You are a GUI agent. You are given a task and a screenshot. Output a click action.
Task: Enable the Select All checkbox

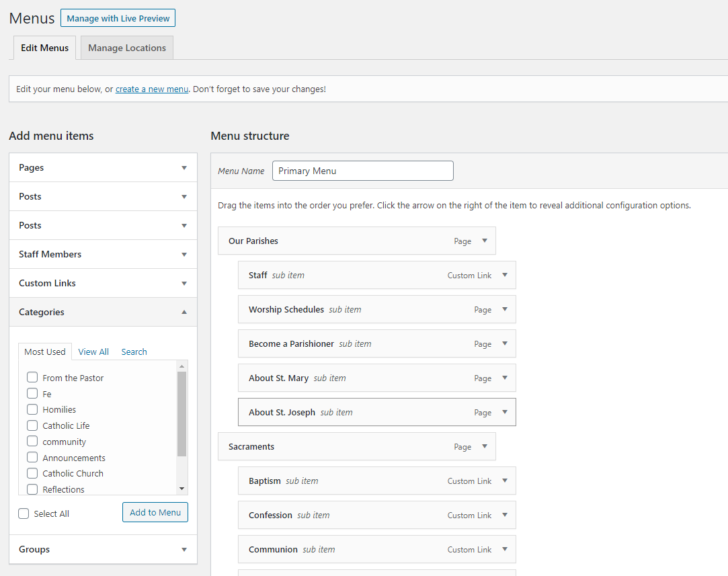click(x=24, y=513)
